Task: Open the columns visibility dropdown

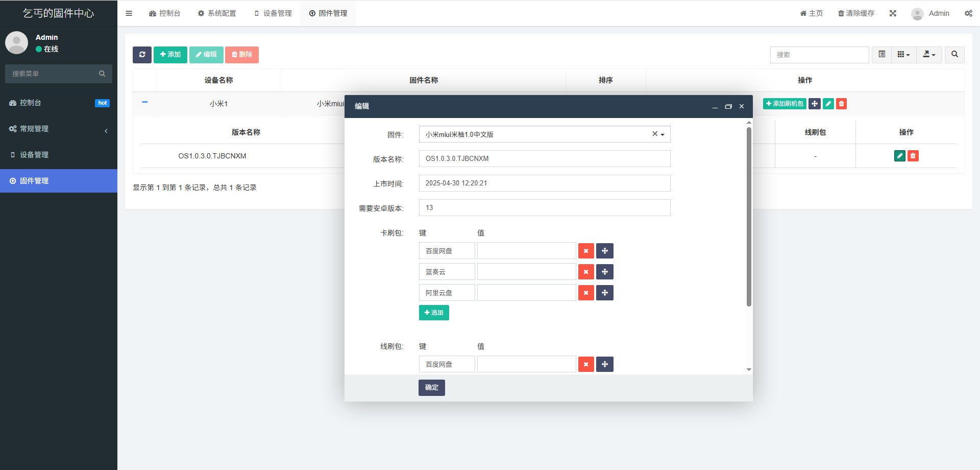Action: click(x=904, y=55)
